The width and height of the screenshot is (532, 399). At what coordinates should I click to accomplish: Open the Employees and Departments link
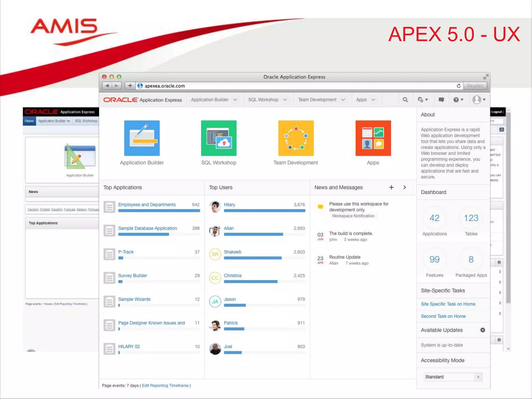[x=147, y=204]
